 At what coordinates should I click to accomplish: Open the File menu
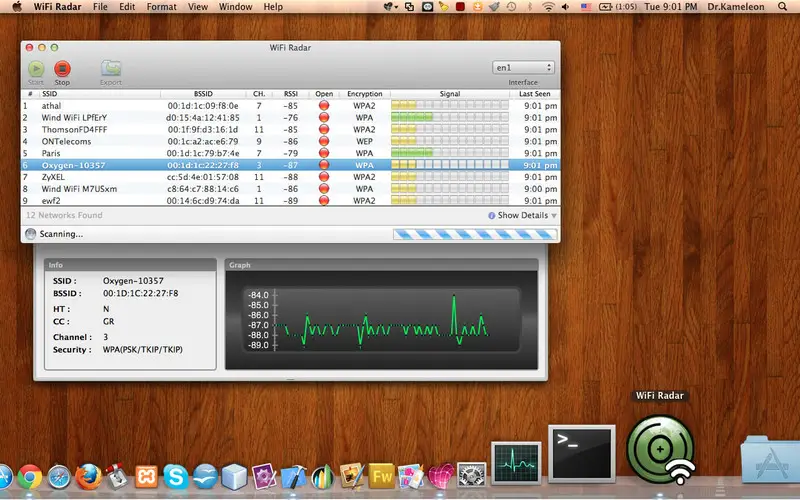100,7
